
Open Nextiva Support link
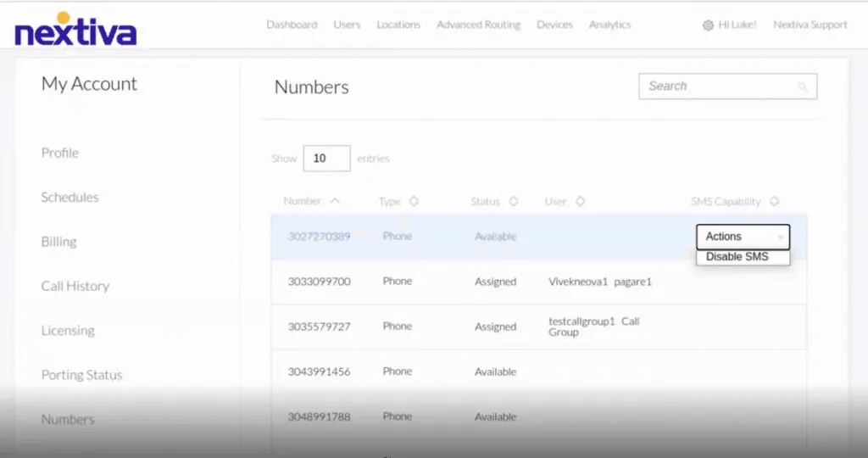click(810, 25)
